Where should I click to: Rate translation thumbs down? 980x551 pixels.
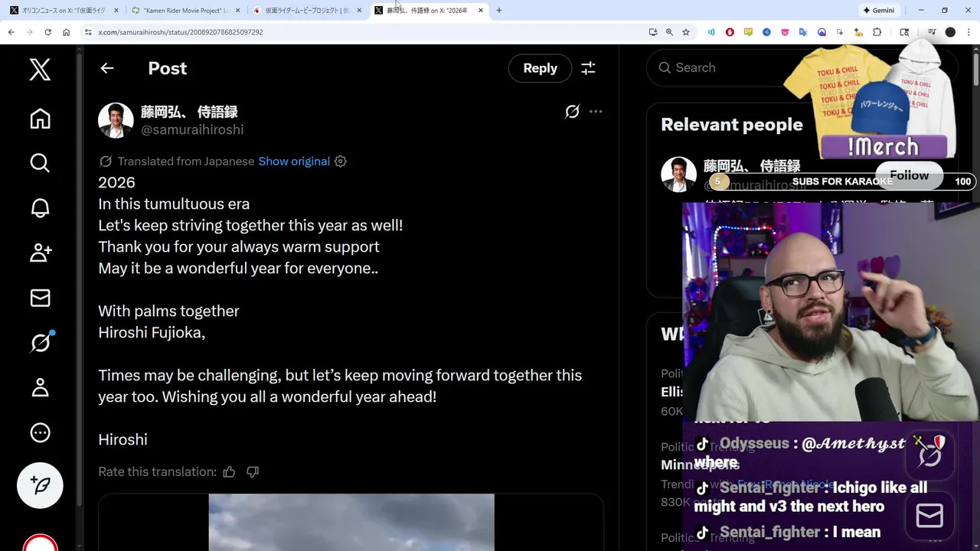point(253,471)
